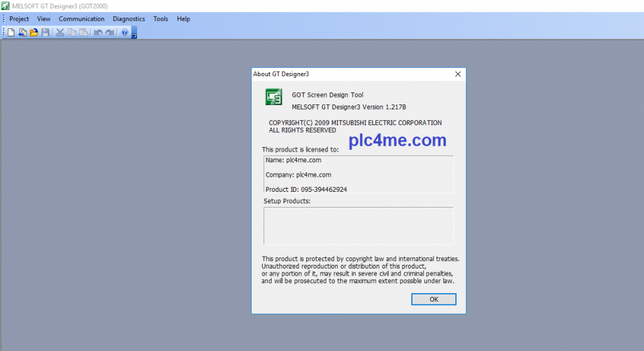Open the Project menu
This screenshot has height=351, width=644.
tap(19, 19)
